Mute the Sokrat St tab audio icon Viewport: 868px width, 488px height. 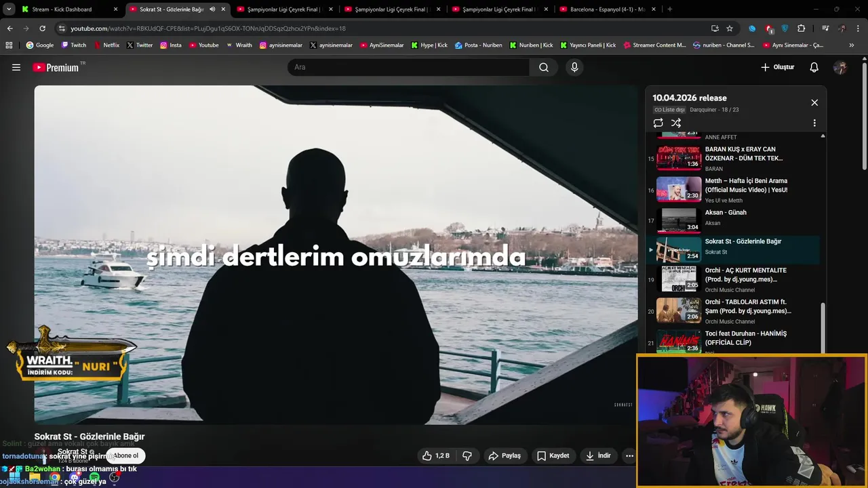coord(212,9)
